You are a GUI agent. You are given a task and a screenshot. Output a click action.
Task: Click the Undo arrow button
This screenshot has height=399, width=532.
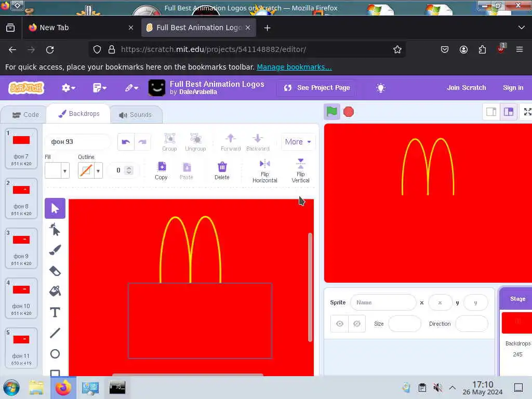coord(126,142)
